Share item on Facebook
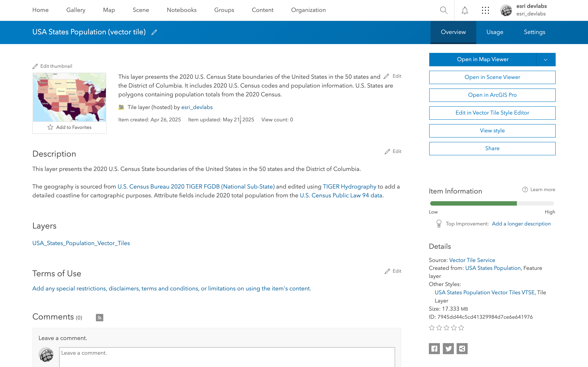 point(434,349)
